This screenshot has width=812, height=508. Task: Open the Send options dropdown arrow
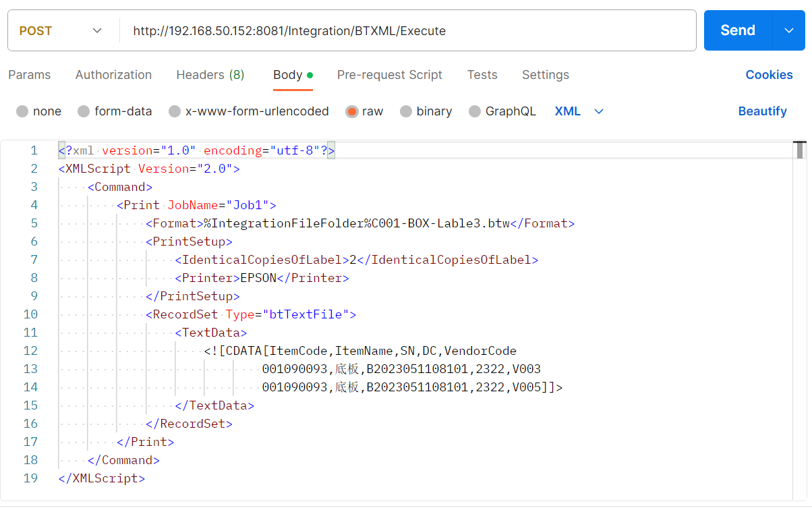[x=789, y=30]
